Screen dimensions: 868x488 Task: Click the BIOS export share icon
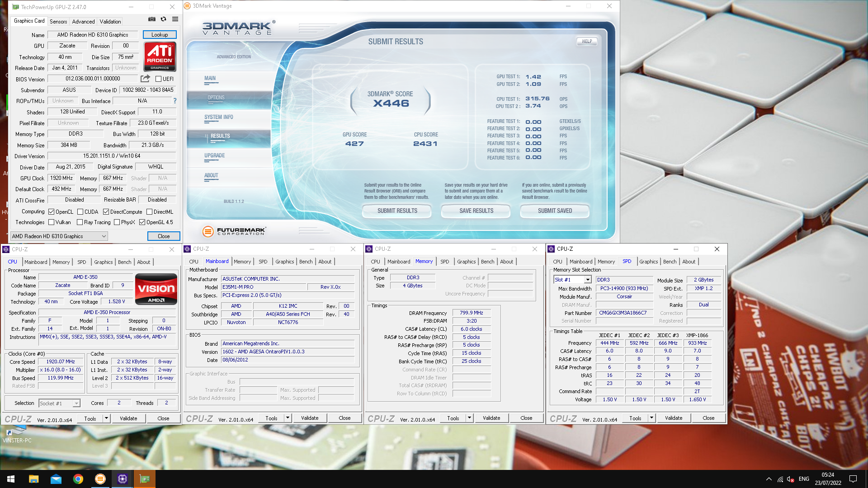point(145,79)
